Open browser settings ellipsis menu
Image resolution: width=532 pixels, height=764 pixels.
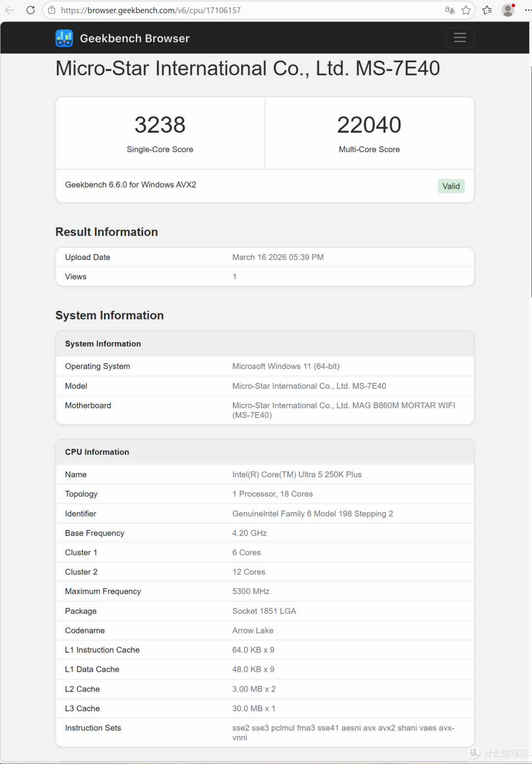tap(528, 10)
